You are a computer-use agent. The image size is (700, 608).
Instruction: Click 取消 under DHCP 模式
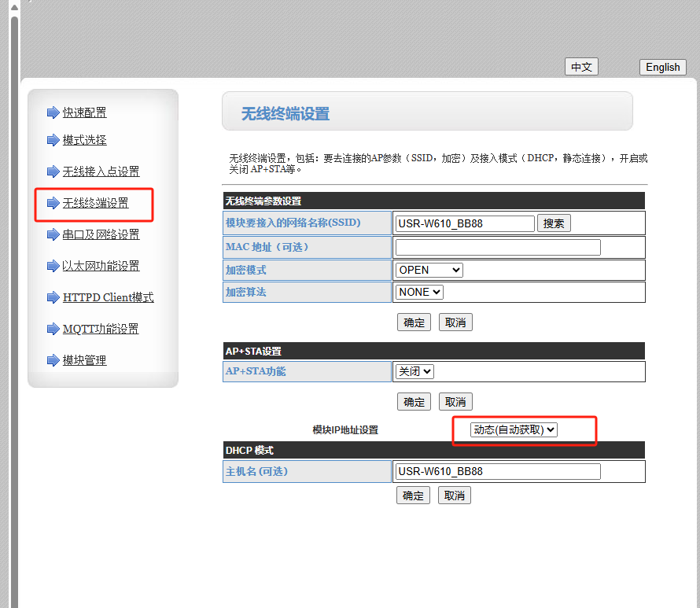[x=455, y=496]
